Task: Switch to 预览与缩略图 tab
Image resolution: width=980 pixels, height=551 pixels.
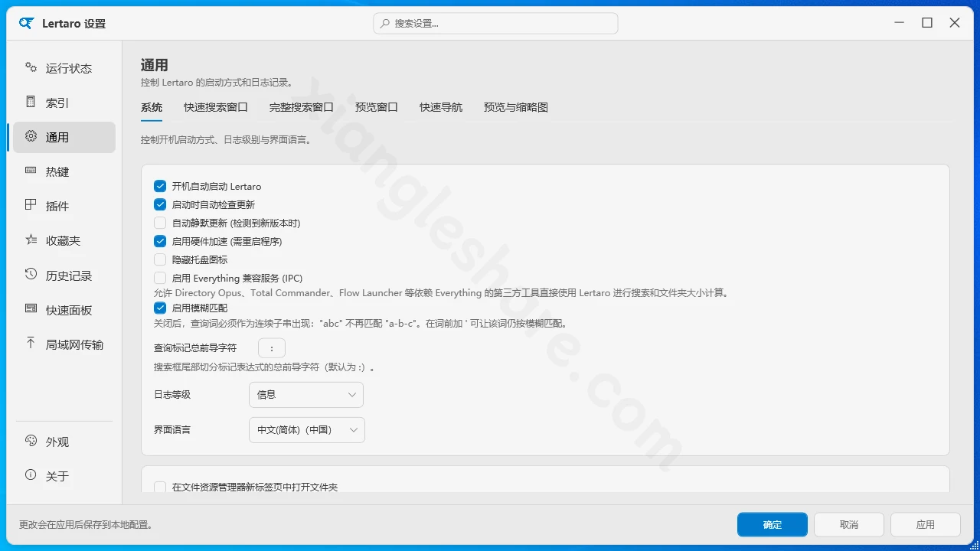Action: point(516,107)
